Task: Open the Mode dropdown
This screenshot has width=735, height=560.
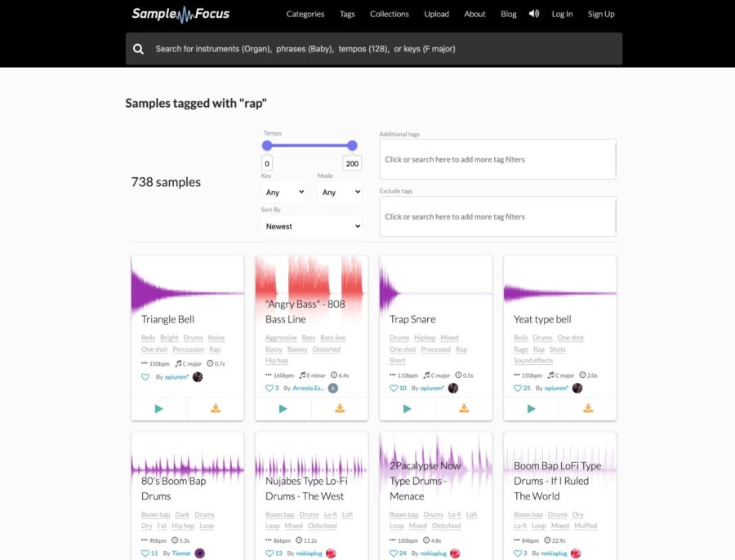Action: [x=340, y=193]
